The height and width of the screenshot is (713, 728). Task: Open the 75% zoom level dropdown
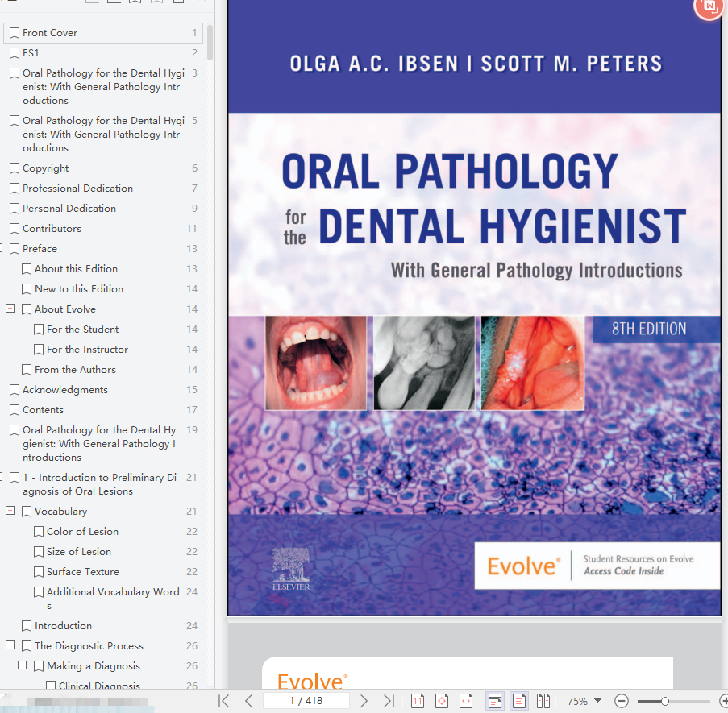(x=598, y=700)
